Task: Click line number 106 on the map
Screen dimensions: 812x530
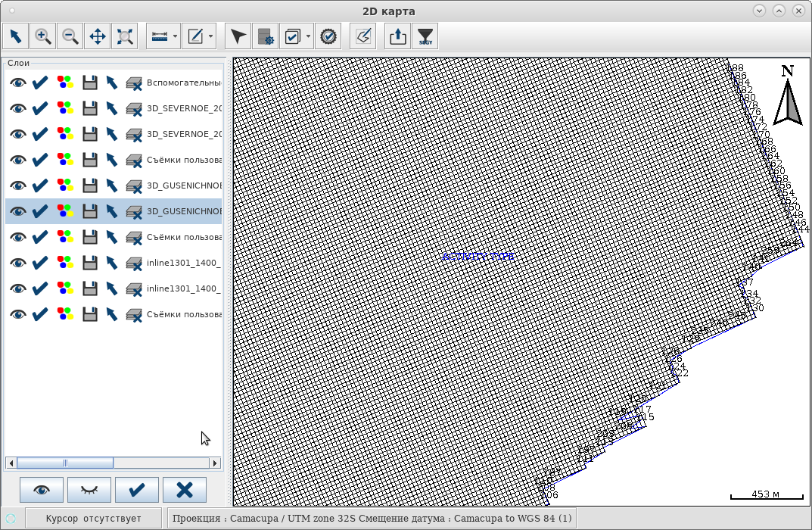Action: click(550, 495)
